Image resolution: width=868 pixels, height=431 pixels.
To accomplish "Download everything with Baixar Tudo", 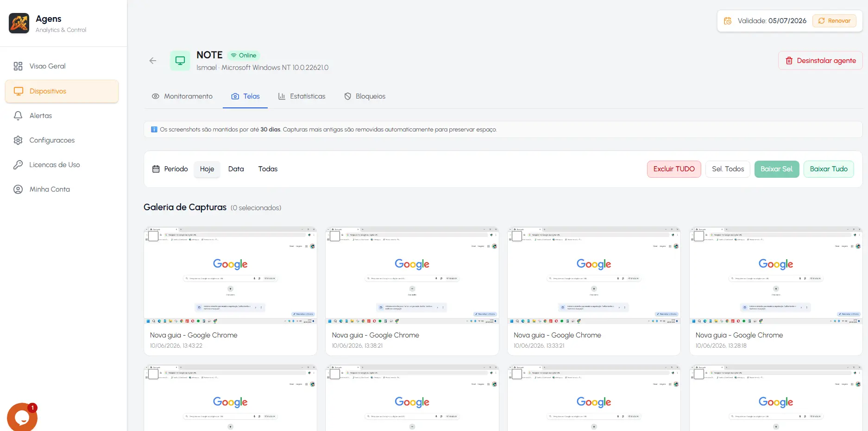I will click(x=829, y=169).
